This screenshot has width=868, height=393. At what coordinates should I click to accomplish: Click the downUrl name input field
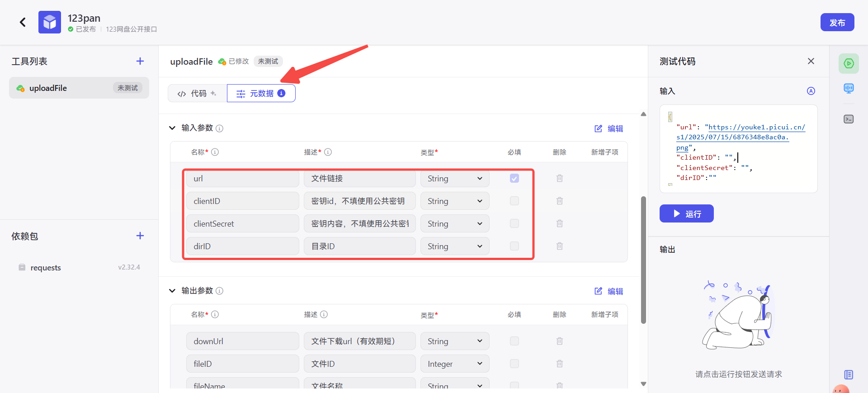coord(243,341)
